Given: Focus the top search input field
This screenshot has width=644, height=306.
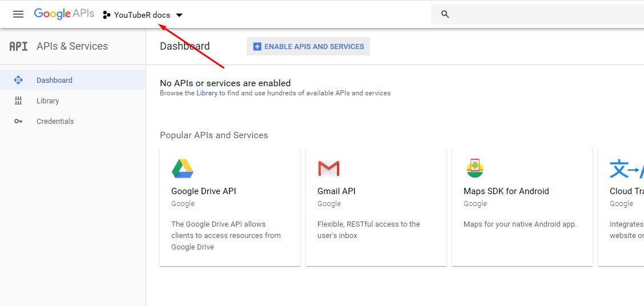Looking at the screenshot, I should pyautogui.click(x=542, y=14).
